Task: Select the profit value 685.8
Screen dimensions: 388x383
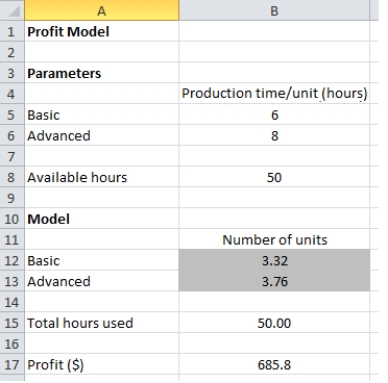Action: coord(274,364)
